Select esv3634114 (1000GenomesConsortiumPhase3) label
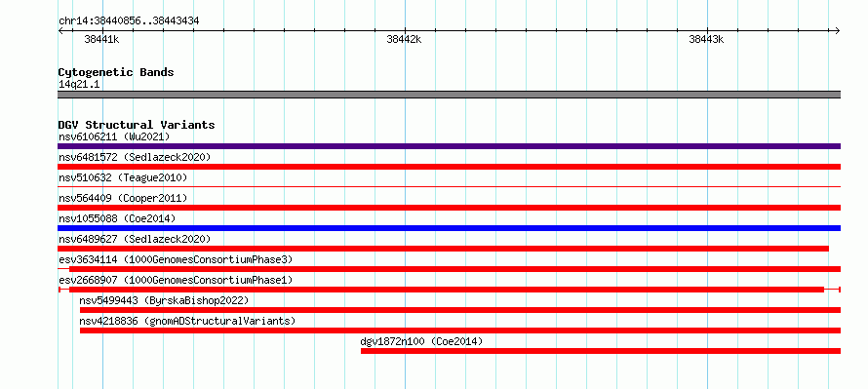Viewport: 868px width, 389px height. click(x=176, y=259)
